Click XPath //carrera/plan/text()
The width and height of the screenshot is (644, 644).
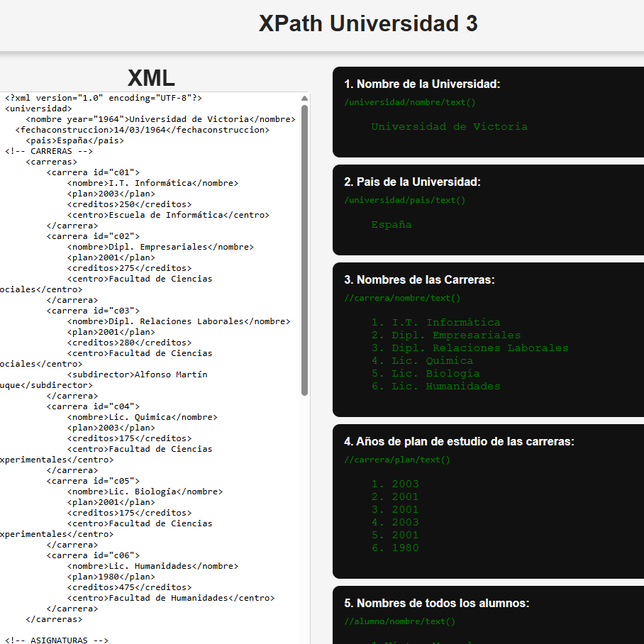click(397, 460)
